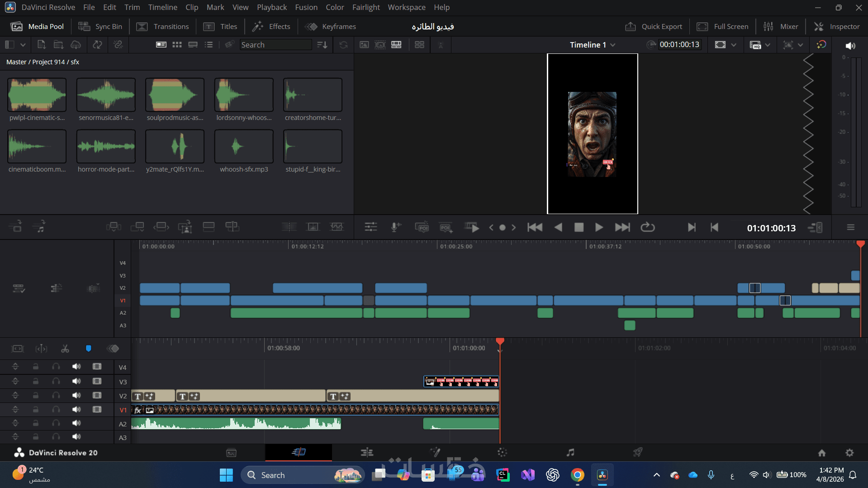The height and width of the screenshot is (488, 868).
Task: Open the Effects panel
Action: click(271, 27)
